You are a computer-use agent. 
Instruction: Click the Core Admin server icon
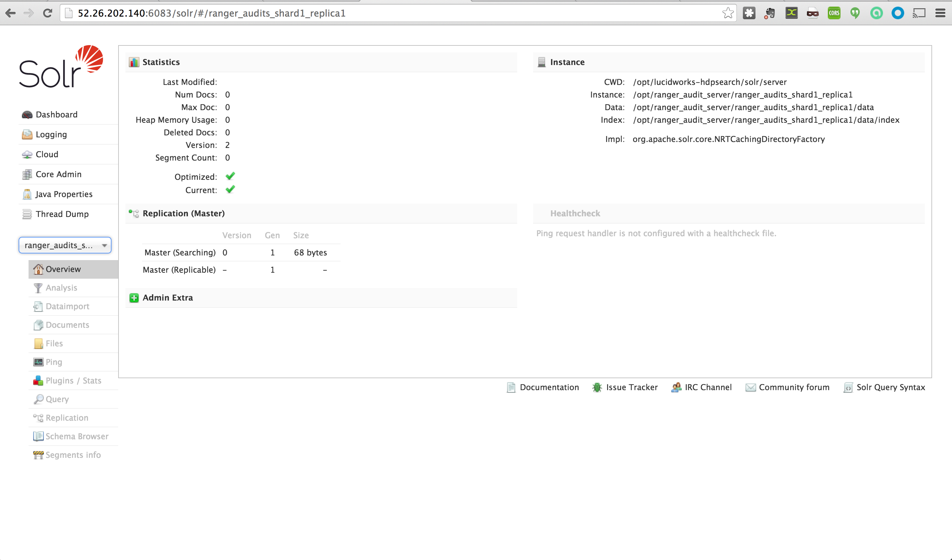point(27,175)
